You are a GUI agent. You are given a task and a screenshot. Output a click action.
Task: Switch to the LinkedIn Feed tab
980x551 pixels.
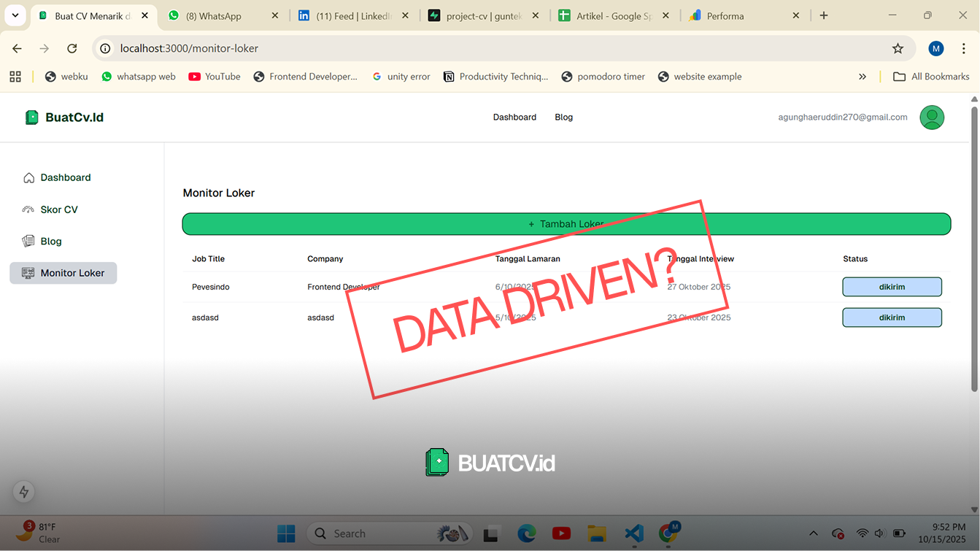tap(353, 15)
